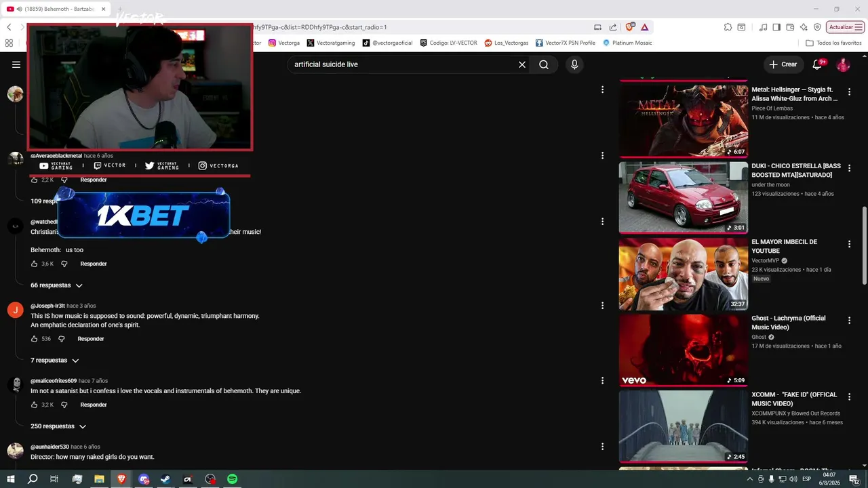Image resolution: width=868 pixels, height=488 pixels.
Task: Like the 'Behemoth: us too' comment
Action: (35, 264)
